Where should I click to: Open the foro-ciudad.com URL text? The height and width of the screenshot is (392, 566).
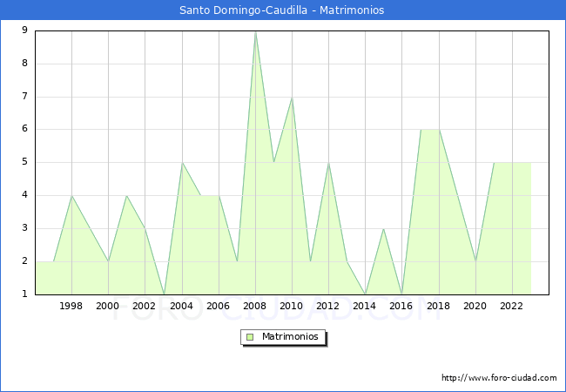pos(499,378)
